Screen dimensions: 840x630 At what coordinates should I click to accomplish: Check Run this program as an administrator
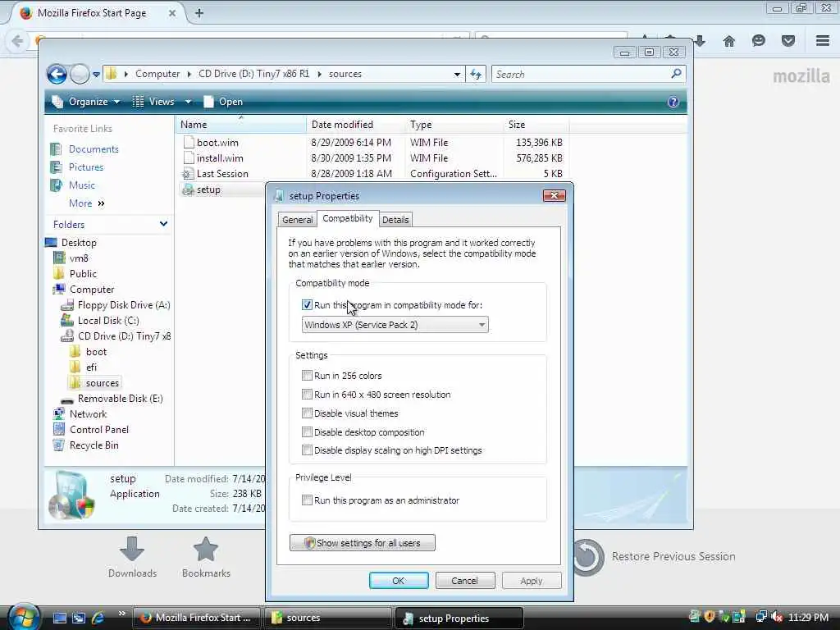[x=307, y=500]
